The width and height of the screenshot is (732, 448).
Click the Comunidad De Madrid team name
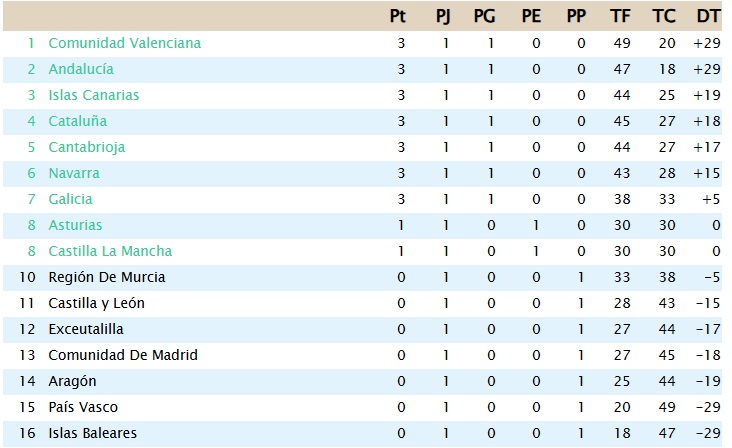pos(123,355)
